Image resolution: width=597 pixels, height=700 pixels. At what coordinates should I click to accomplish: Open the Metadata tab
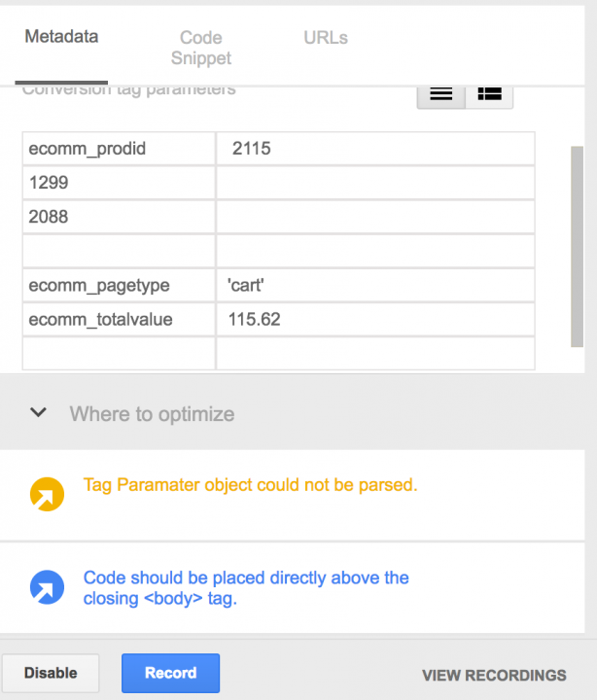pos(61,37)
